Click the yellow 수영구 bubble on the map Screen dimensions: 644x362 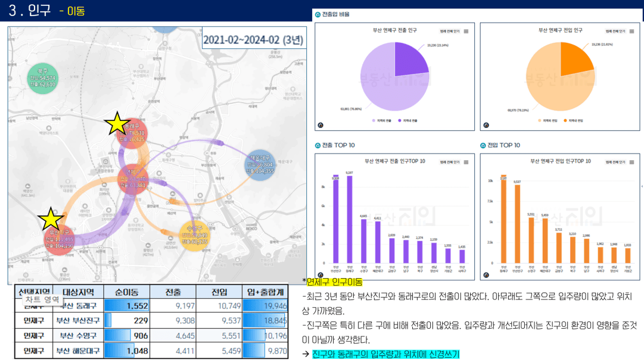coord(195,236)
